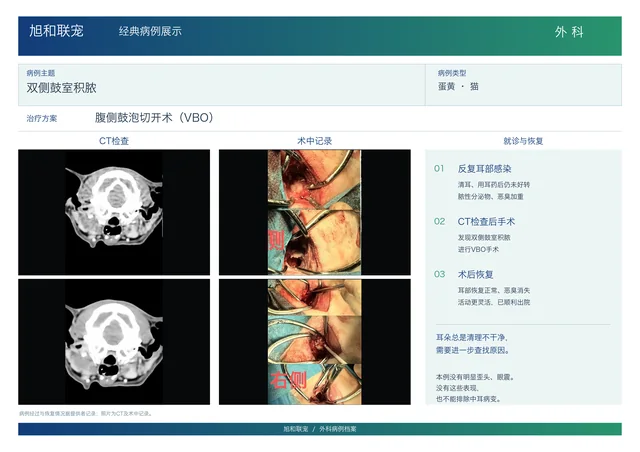Click the heading 反复耳部感染
The image size is (640, 452).
pyautogui.click(x=484, y=169)
